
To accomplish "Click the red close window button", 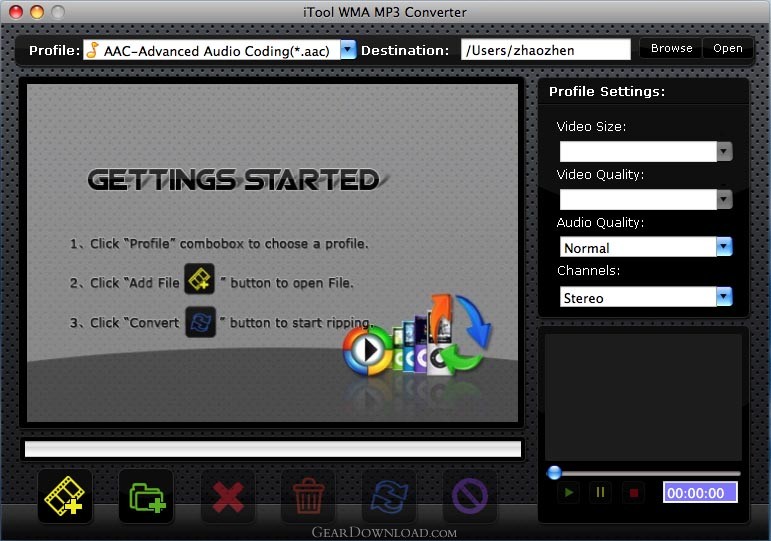I will tap(16, 12).
